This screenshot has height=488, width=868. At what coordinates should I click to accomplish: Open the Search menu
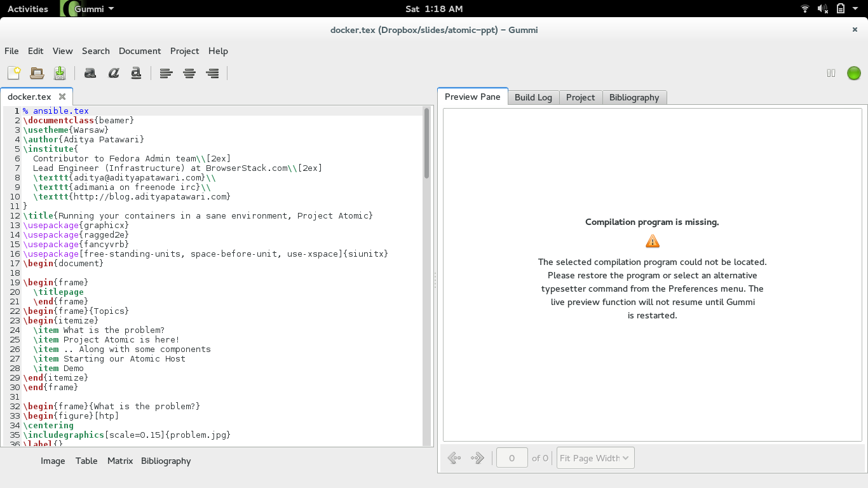96,51
